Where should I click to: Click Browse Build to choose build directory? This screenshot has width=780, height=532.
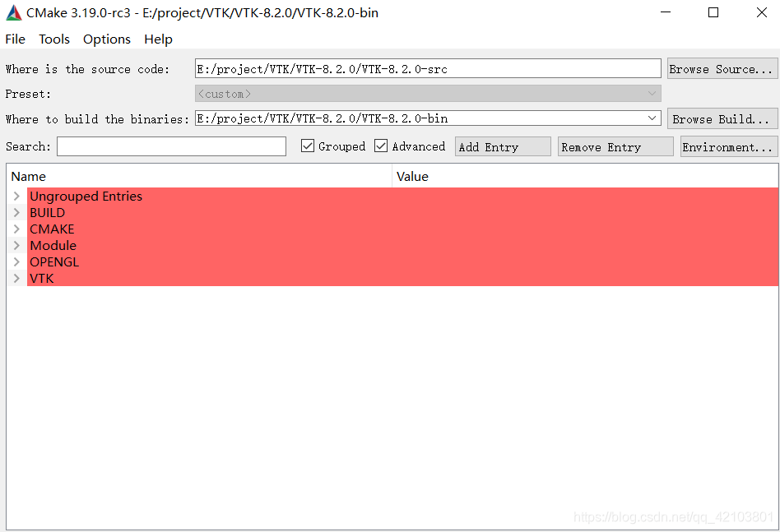pyautogui.click(x=722, y=118)
